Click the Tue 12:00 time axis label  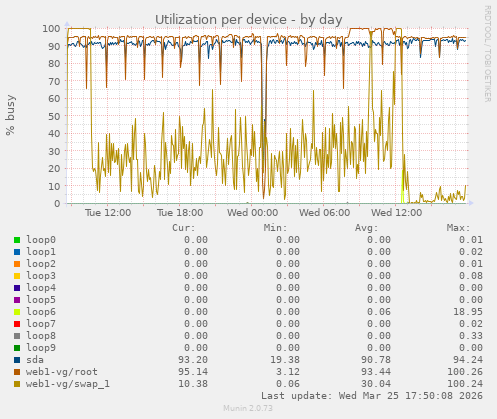click(108, 213)
